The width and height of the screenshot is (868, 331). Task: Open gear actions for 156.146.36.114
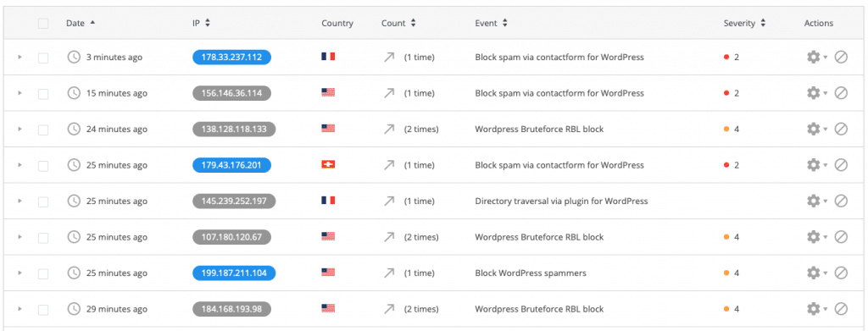[x=816, y=93]
